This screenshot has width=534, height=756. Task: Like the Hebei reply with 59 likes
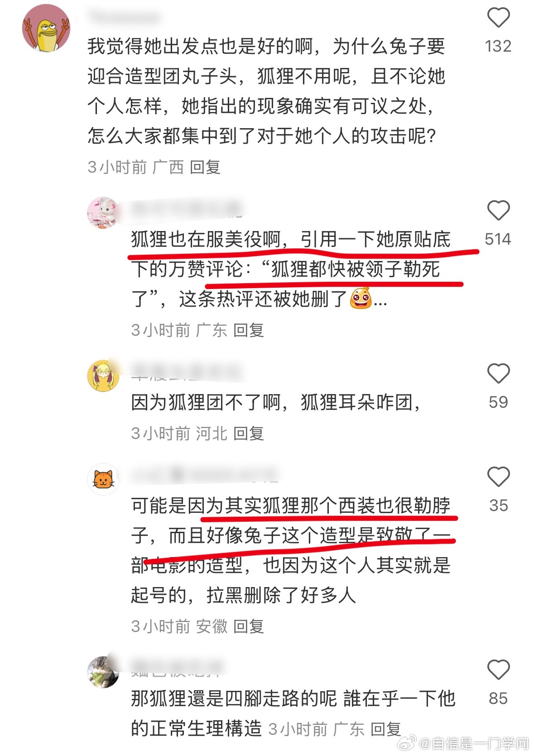click(498, 374)
